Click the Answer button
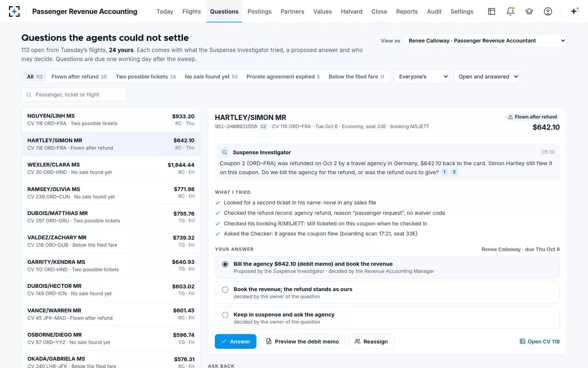This screenshot has width=588, height=368. (x=236, y=341)
